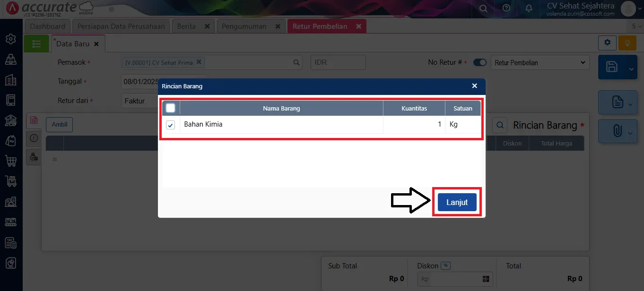Click the calculator icon in the Diskon field
Screen dimensions: 644x291
click(x=486, y=279)
